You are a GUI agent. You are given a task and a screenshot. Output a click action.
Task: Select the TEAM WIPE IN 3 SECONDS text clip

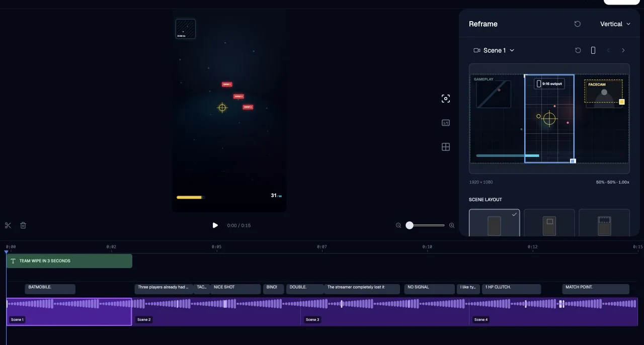pos(69,261)
